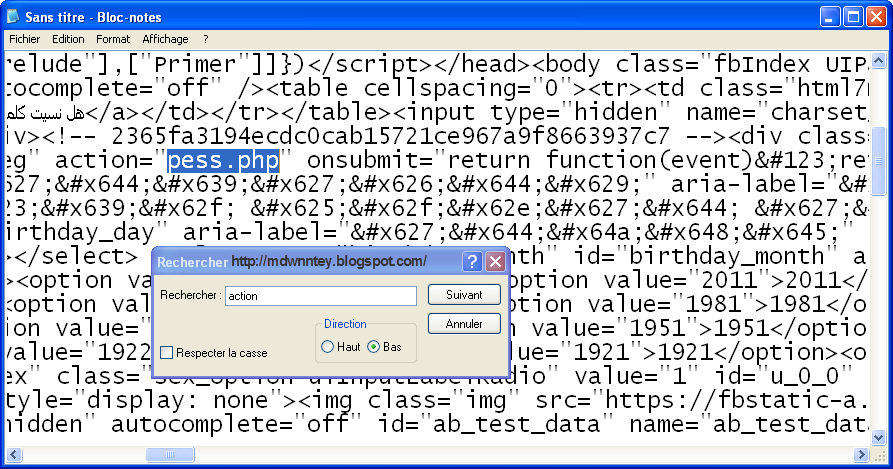
Task: Close the Bloc-notes window
Action: 876,17
